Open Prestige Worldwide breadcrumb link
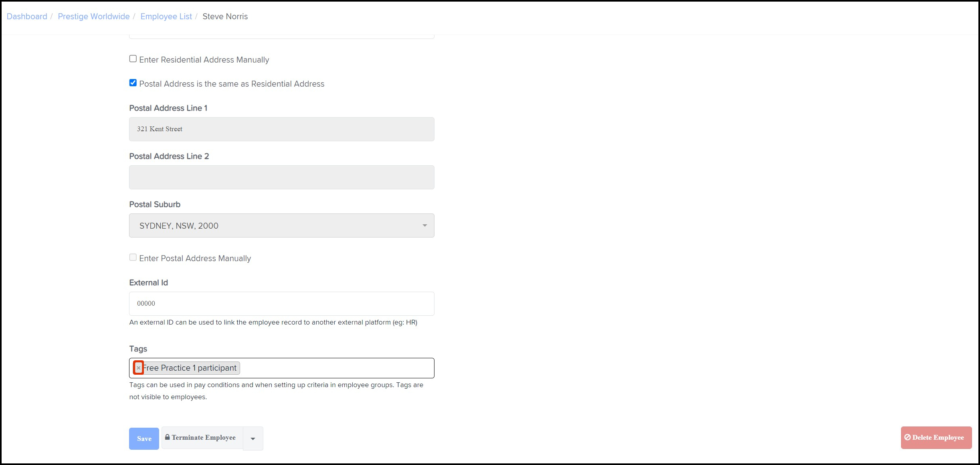Screen dimensions: 980x465 click(x=94, y=16)
